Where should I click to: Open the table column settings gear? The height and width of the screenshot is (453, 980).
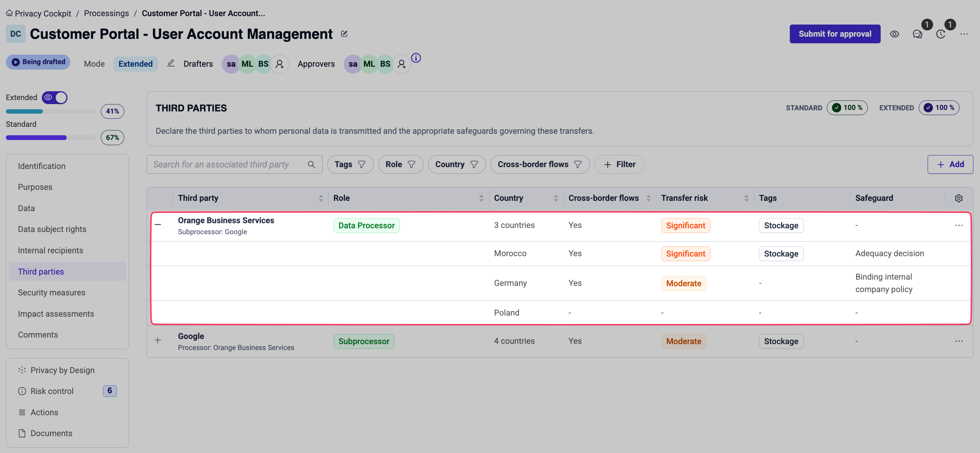pyautogui.click(x=958, y=198)
